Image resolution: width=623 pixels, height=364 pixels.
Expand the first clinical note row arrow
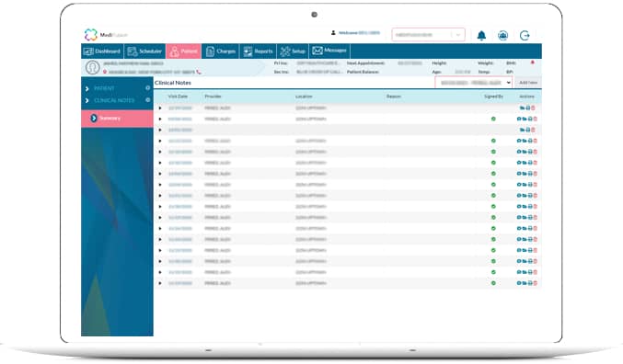click(160, 108)
